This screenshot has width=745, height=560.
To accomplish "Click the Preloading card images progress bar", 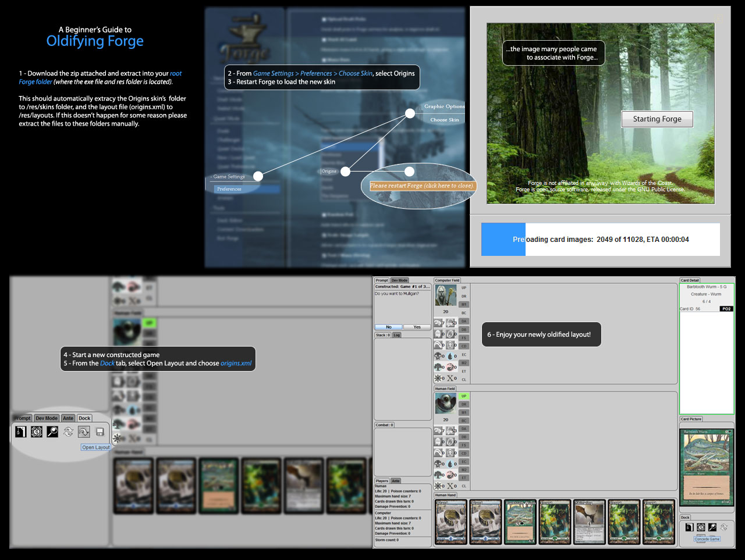I will coord(600,240).
